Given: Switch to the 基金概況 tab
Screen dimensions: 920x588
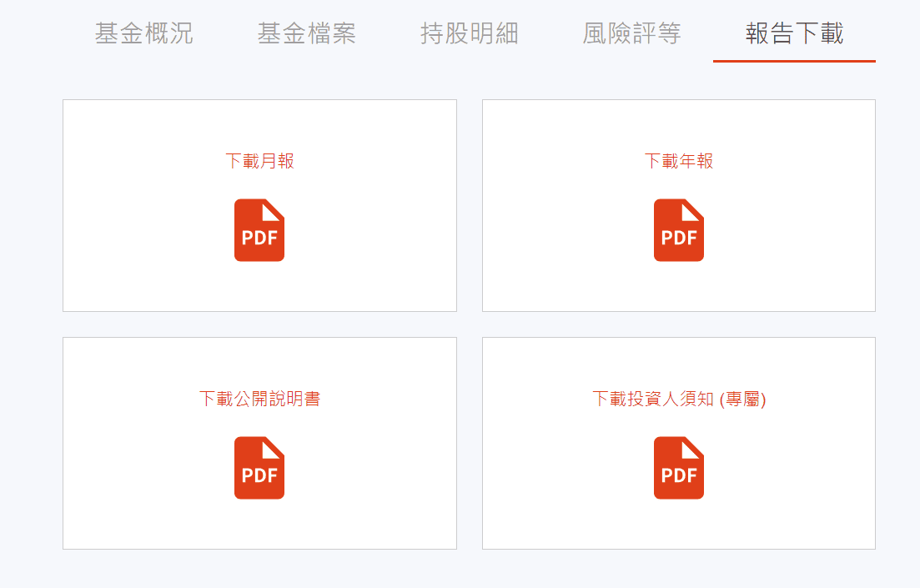Looking at the screenshot, I should point(143,33).
